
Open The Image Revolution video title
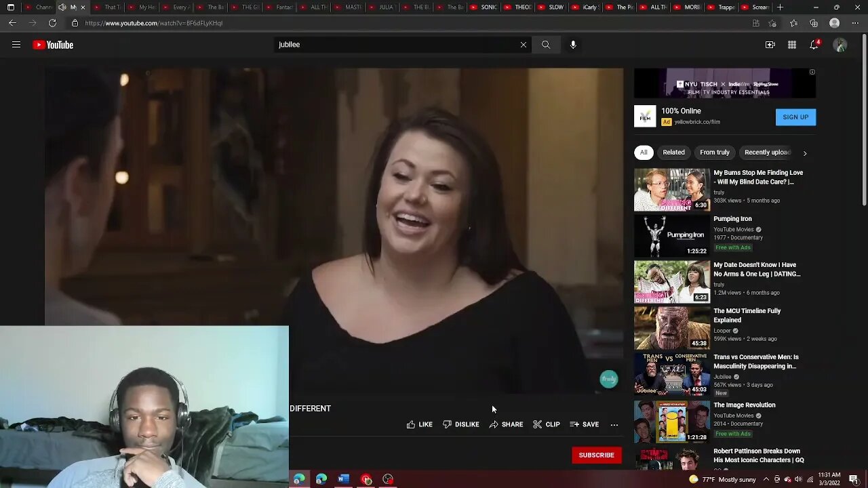pos(745,405)
